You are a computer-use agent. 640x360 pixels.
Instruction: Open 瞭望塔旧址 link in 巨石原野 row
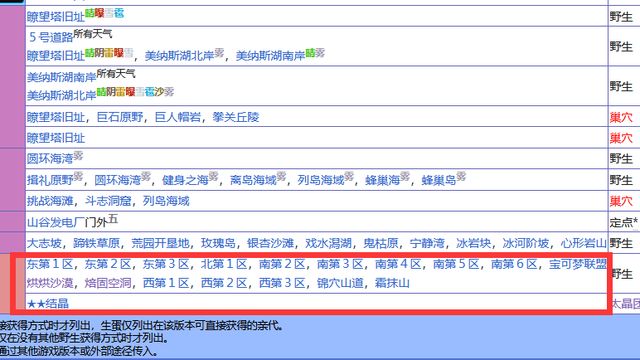pos(56,118)
